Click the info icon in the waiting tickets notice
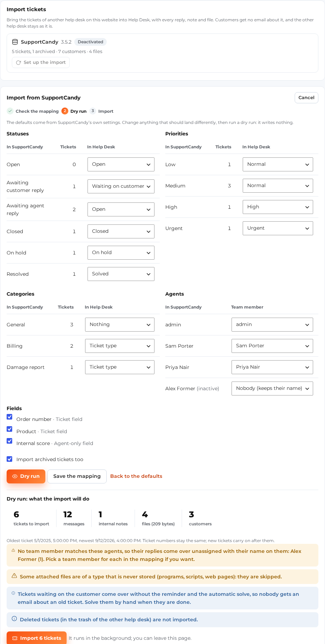This screenshot has width=325, height=644. click(x=13, y=593)
